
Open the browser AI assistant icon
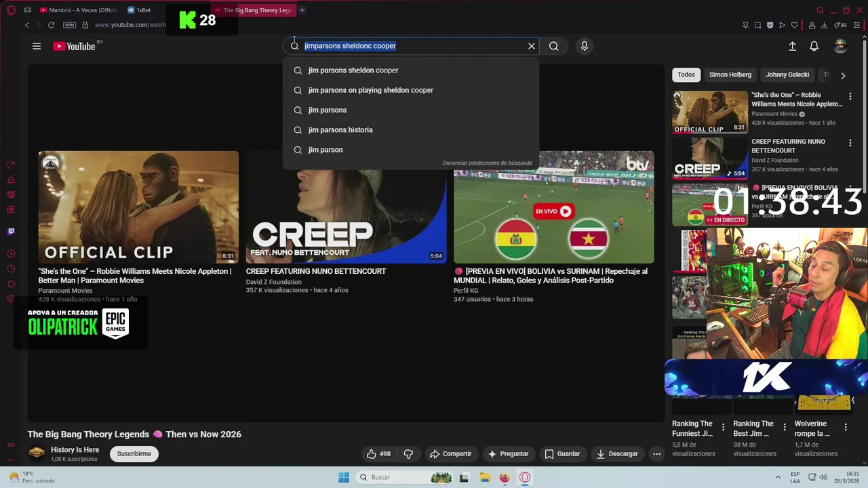click(x=840, y=25)
